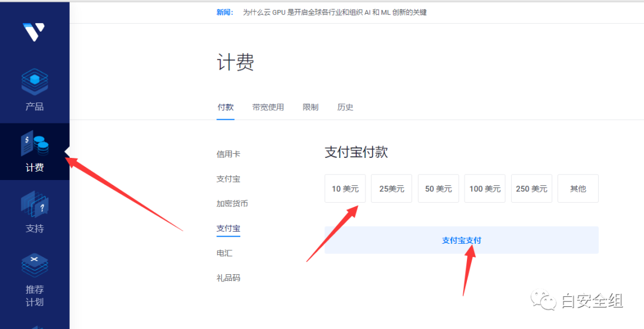Select 信用卡 payment method
Image resolution: width=644 pixels, height=329 pixels.
[x=228, y=154]
